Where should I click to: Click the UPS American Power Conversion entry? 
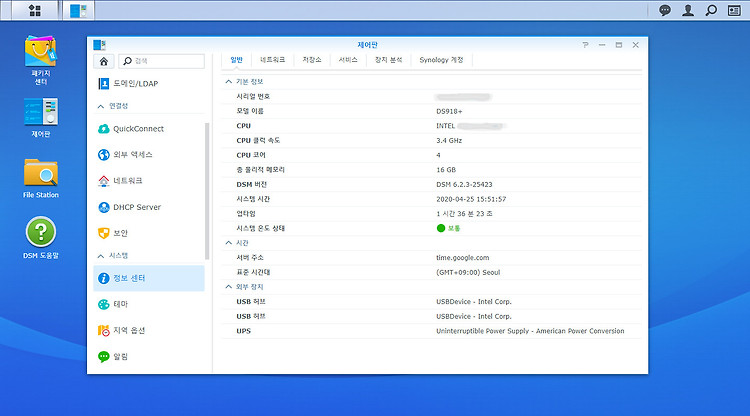530,331
